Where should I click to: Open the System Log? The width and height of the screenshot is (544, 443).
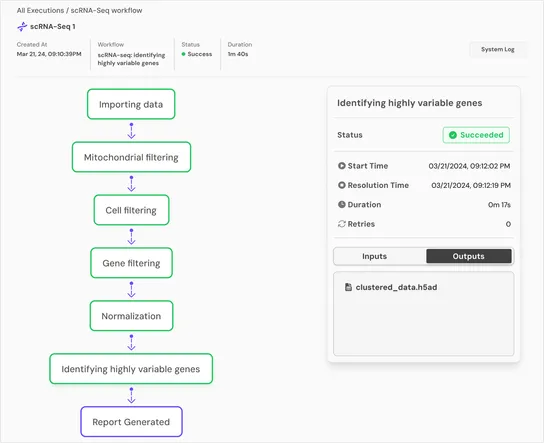click(x=498, y=49)
